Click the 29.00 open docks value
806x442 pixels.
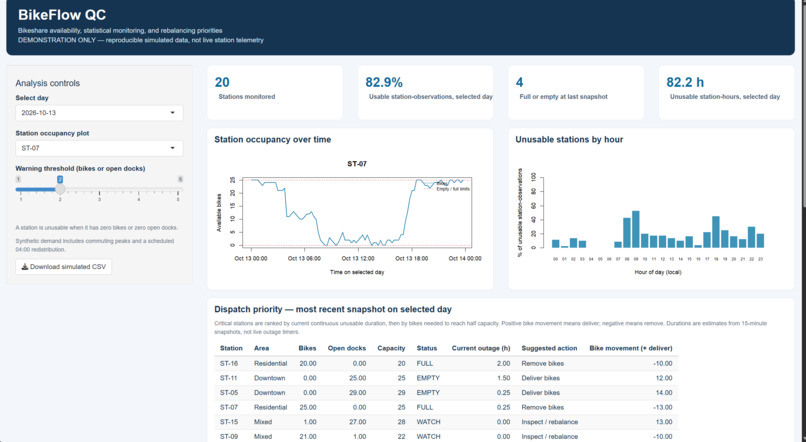coord(358,393)
